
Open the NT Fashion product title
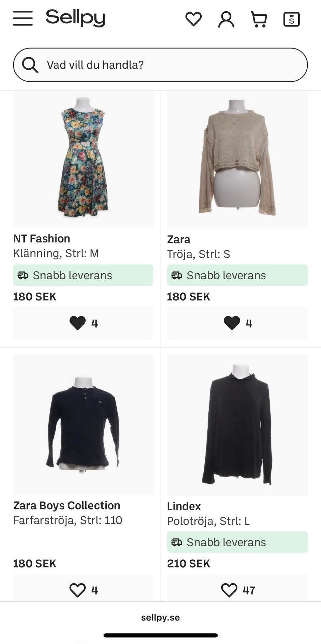(42, 238)
